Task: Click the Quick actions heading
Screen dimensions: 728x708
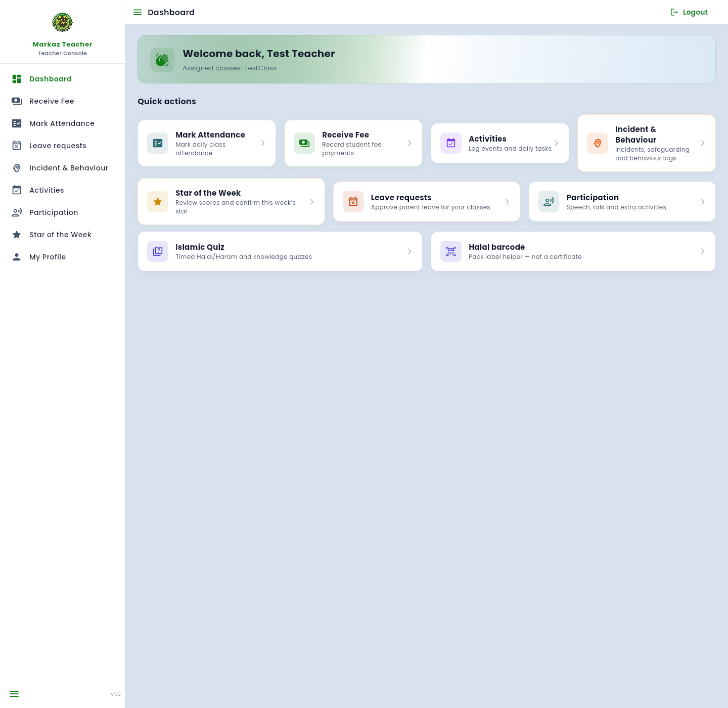Action: (x=167, y=101)
